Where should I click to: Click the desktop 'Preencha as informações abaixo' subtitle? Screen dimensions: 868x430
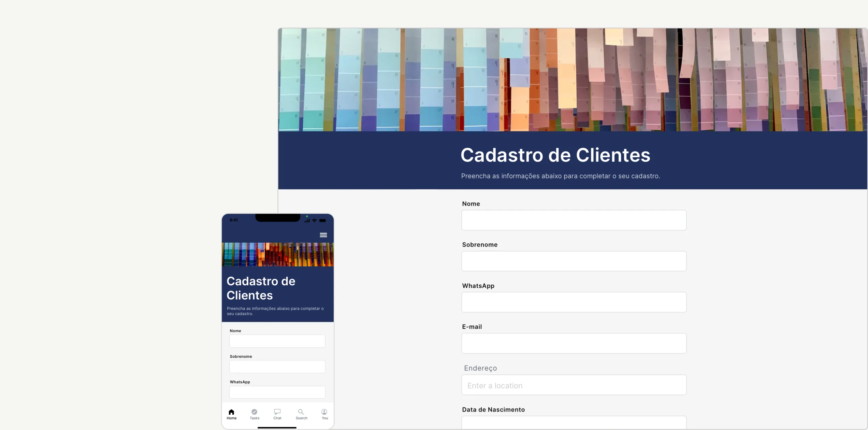coord(560,176)
